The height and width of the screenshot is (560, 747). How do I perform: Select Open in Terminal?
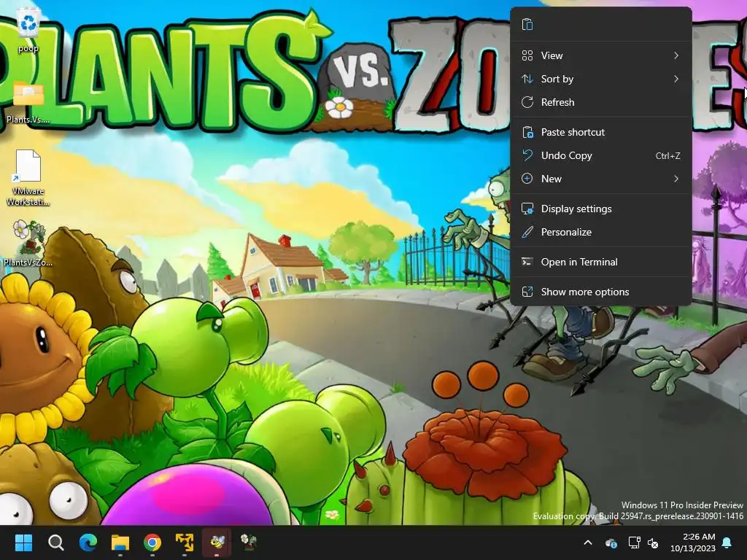(x=601, y=262)
